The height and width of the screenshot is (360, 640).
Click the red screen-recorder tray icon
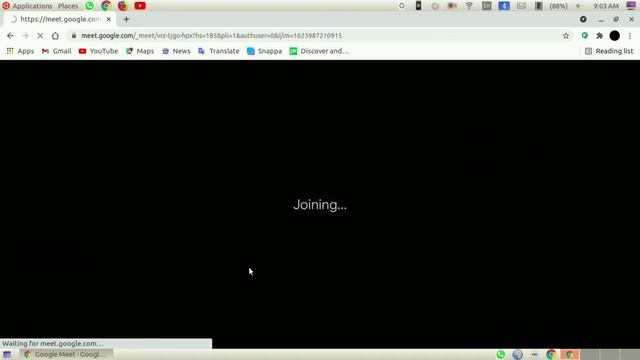[452, 6]
